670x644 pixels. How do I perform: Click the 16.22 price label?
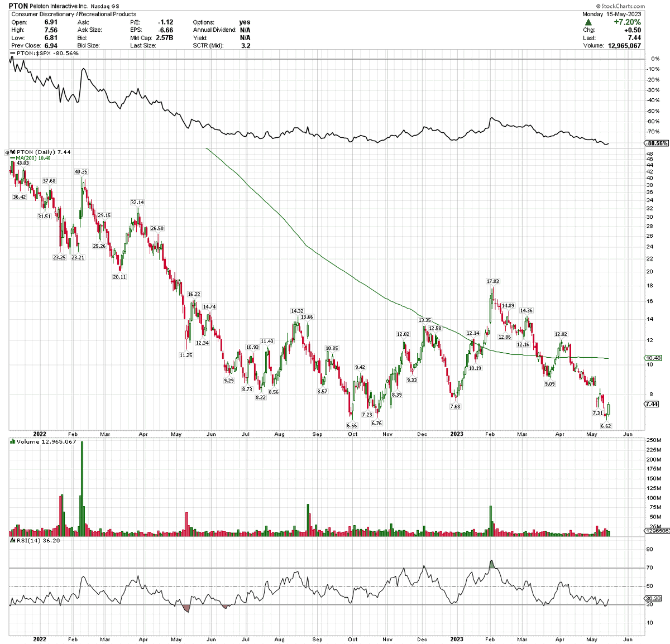(x=194, y=294)
